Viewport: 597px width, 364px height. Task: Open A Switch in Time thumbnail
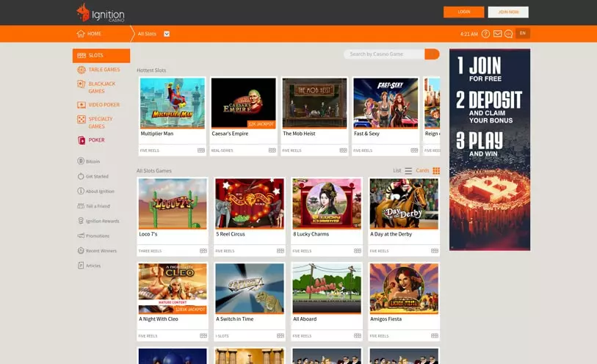tap(250, 288)
